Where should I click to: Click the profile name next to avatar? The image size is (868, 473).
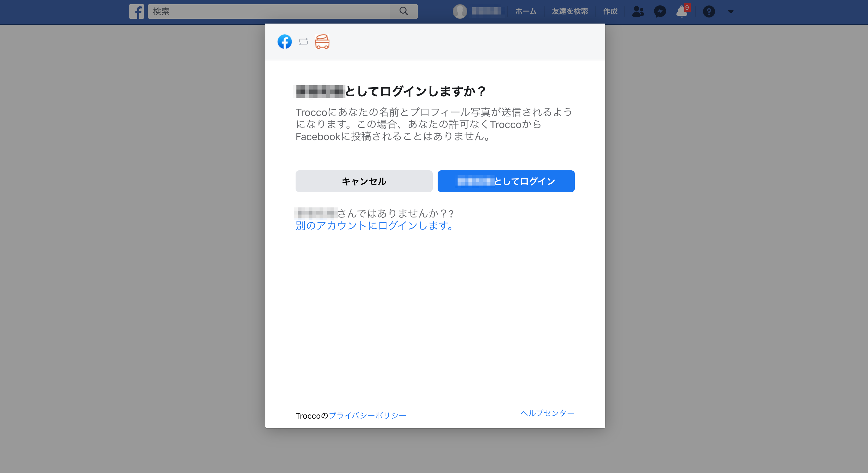486,11
